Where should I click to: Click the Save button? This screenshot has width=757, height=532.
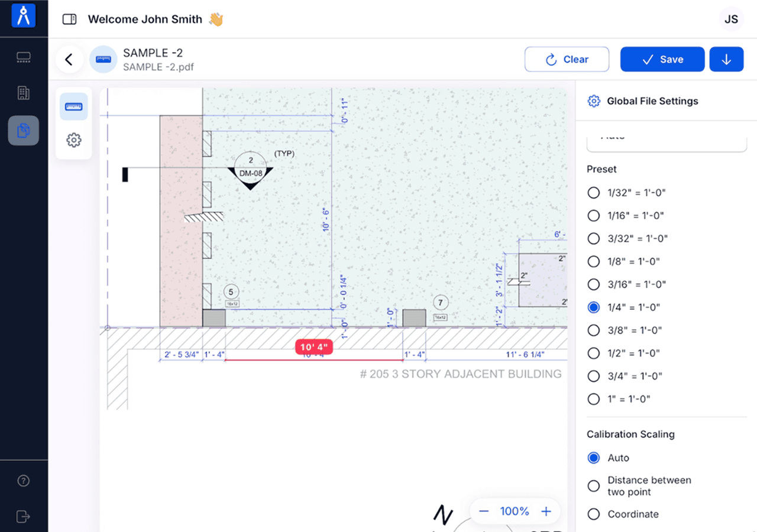tap(662, 59)
